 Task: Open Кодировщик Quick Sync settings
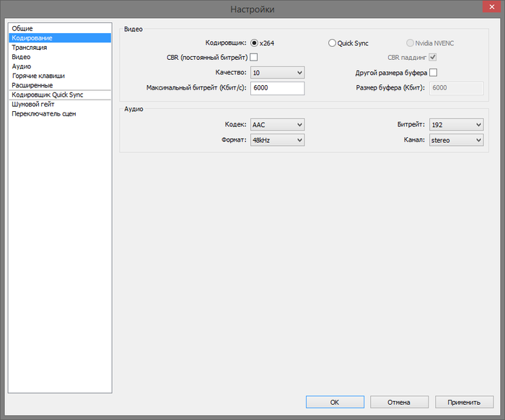[x=60, y=95]
